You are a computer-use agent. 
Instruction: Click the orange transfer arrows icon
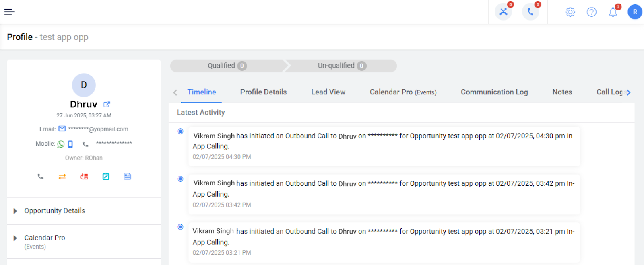point(62,177)
